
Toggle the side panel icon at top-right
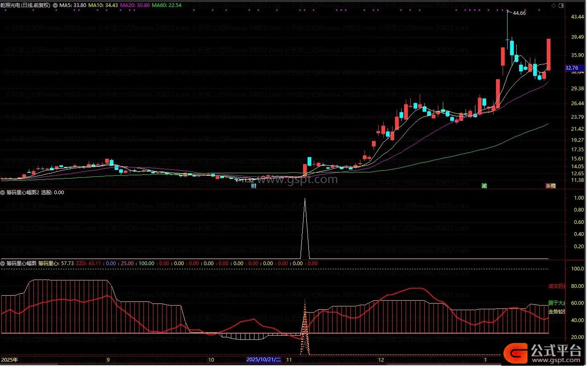pos(561,5)
